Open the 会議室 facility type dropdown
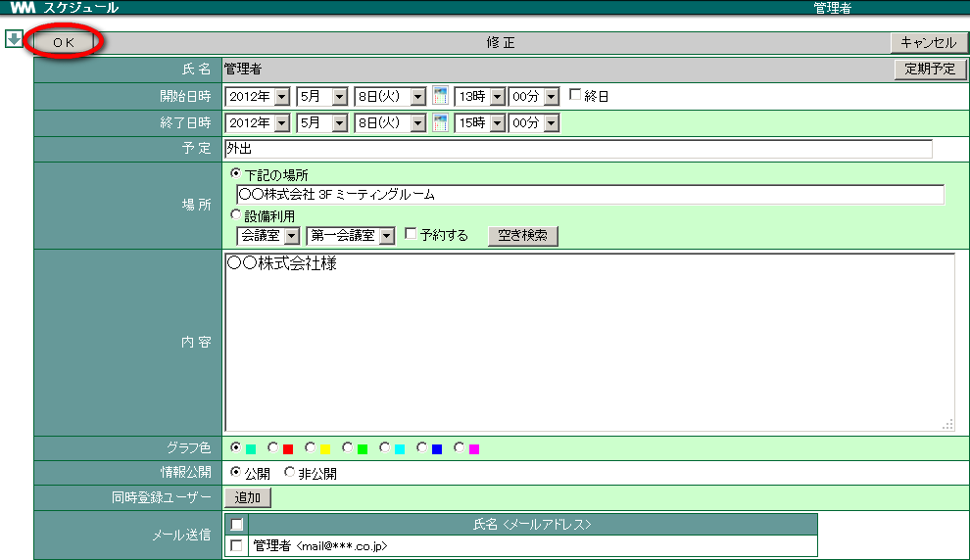970x560 pixels. click(x=268, y=236)
